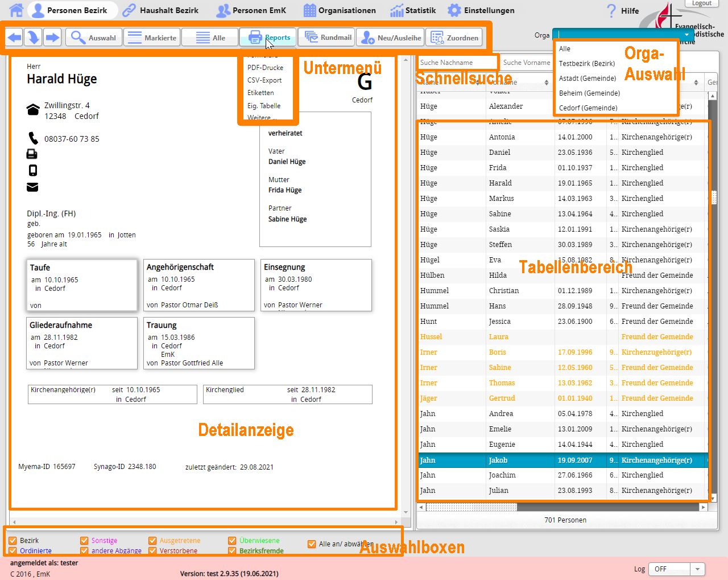The width and height of the screenshot is (728, 580).
Task: Select table row Jahn Jakob
Action: click(563, 460)
